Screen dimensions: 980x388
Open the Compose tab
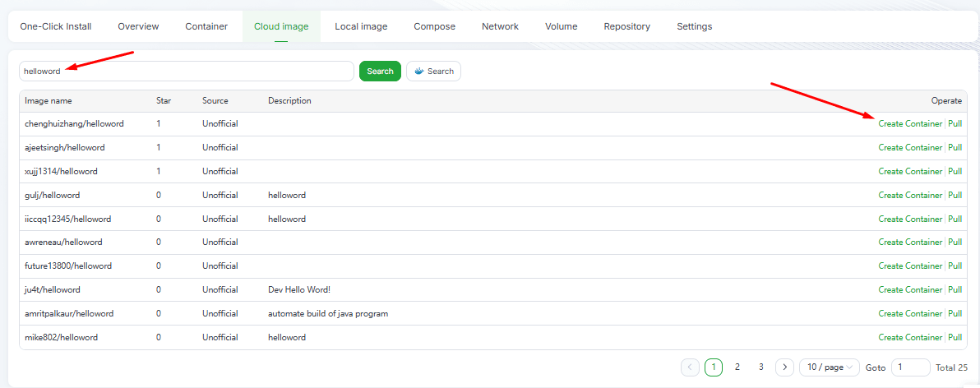(x=434, y=26)
